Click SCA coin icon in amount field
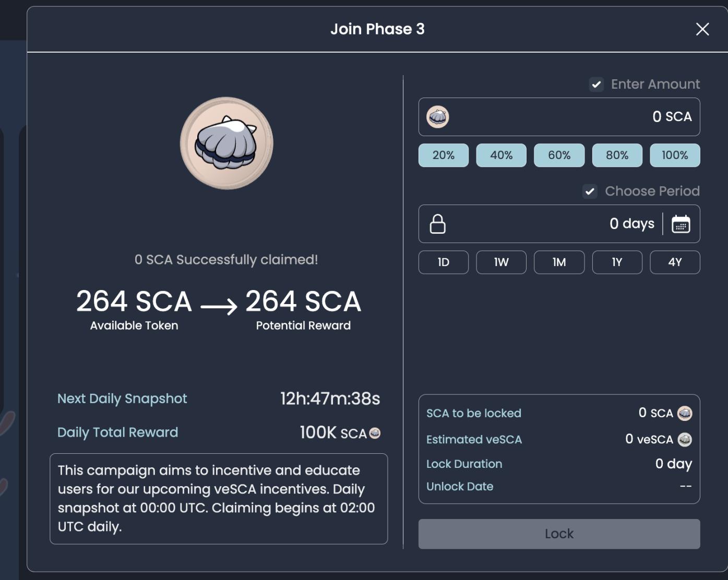This screenshot has height=580, width=728. point(437,117)
